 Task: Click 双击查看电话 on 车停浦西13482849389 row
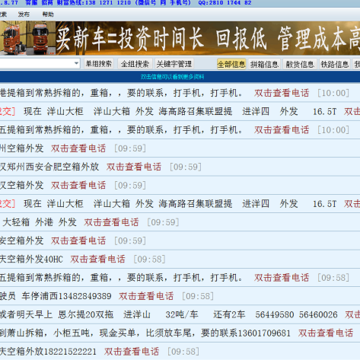(146, 296)
